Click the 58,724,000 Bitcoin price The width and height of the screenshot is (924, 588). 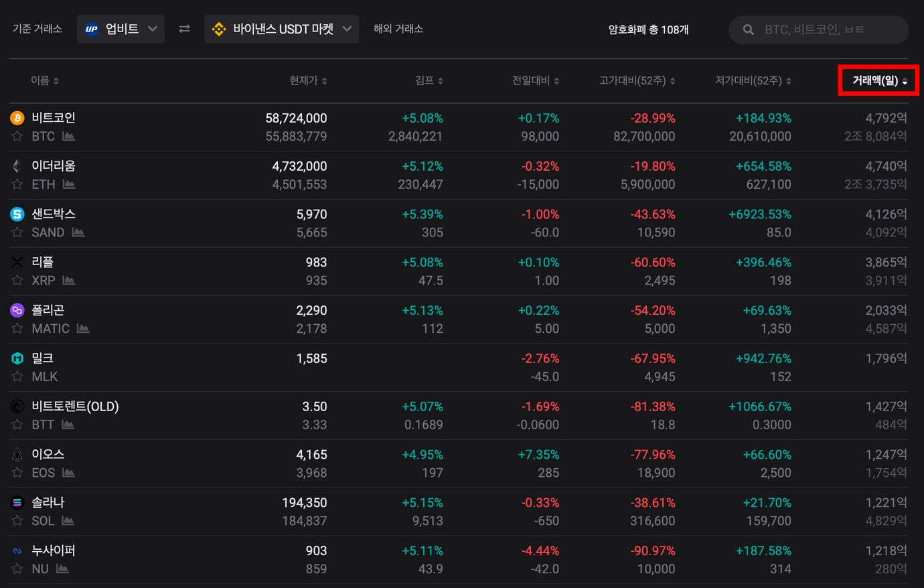296,118
